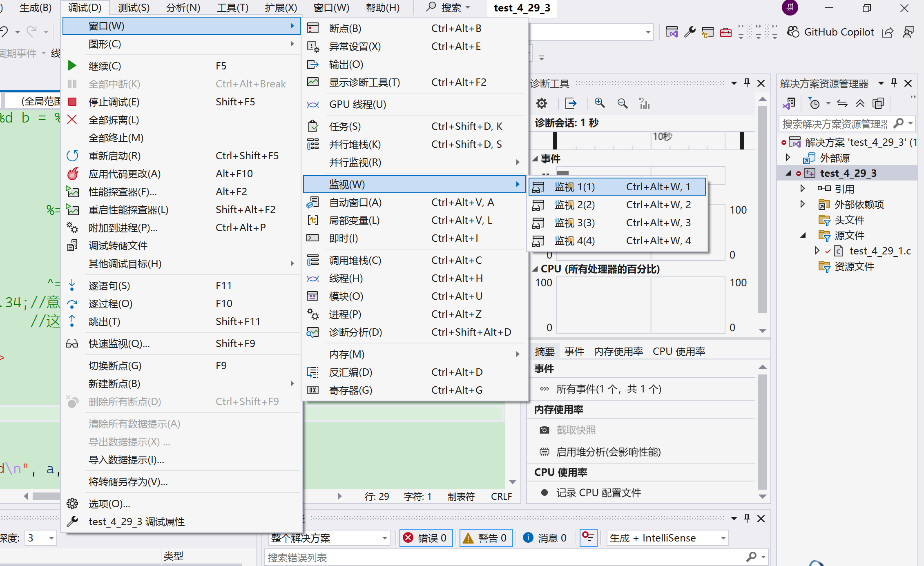Click the search Solution Explorer input field
Viewport: 924px width, 566px height.
point(835,123)
